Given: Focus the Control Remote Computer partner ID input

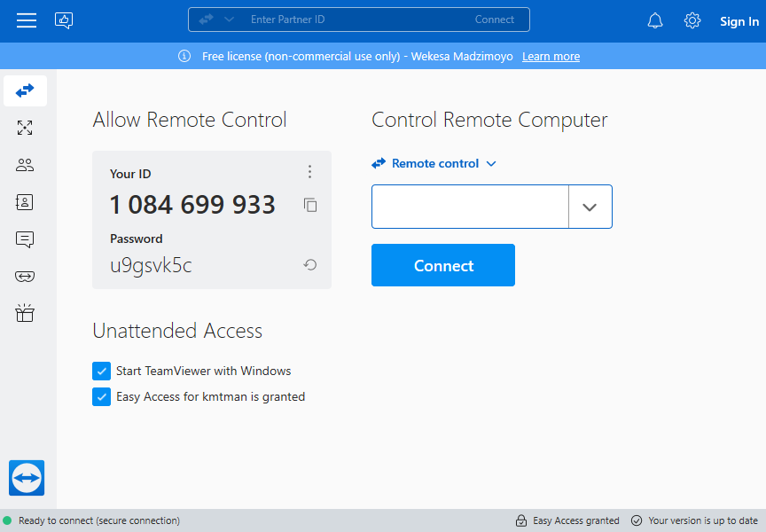Looking at the screenshot, I should click(471, 207).
